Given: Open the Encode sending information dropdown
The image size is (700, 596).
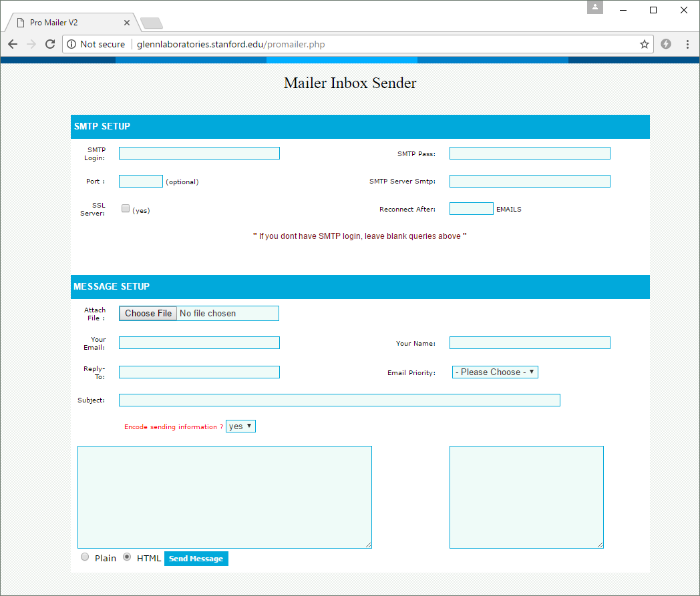Looking at the screenshot, I should 240,426.
